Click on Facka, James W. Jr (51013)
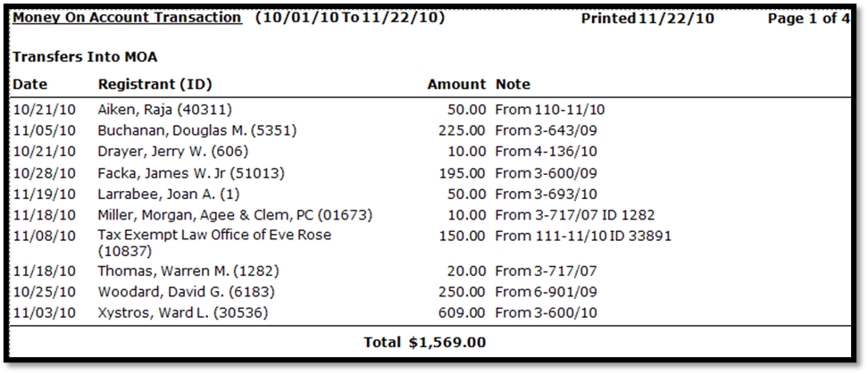The image size is (868, 374). coord(190,173)
